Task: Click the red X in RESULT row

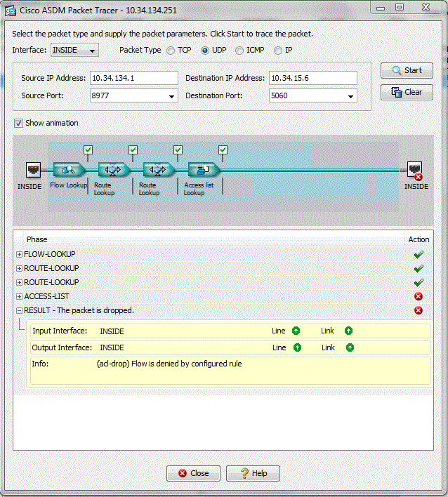Action: [x=419, y=310]
